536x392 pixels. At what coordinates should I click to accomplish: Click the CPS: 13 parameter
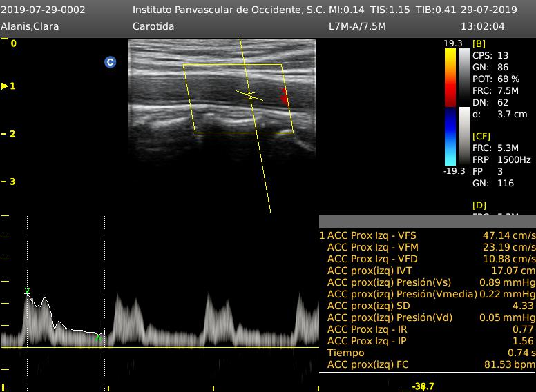(490, 55)
